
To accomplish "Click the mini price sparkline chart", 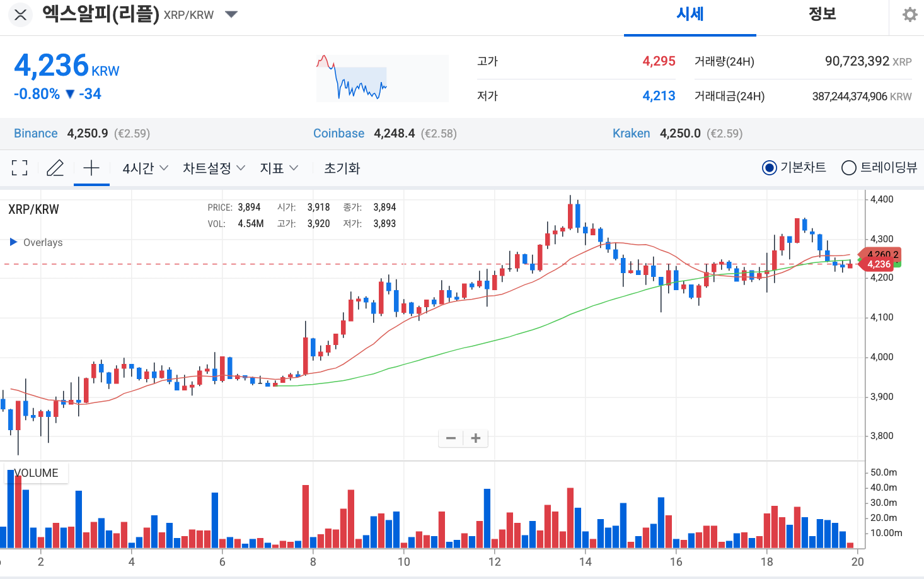I will tap(382, 79).
